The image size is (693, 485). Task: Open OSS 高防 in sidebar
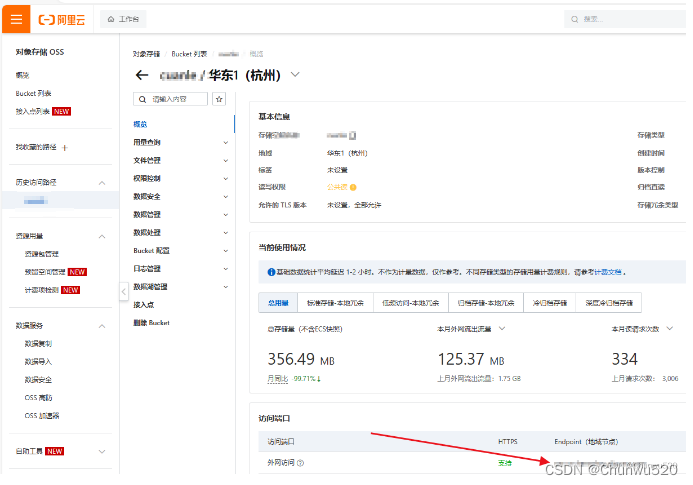(38, 397)
